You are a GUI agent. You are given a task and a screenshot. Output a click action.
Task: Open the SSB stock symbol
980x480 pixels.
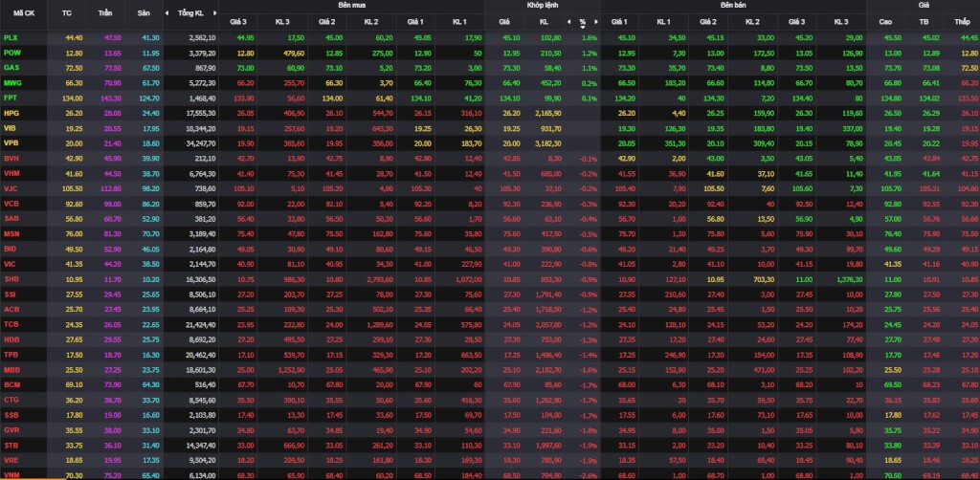click(11, 414)
